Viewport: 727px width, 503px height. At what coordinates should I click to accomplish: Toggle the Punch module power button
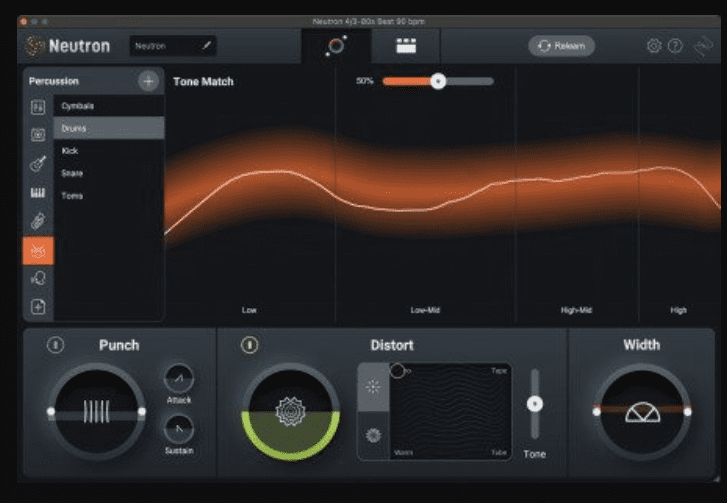click(x=56, y=345)
